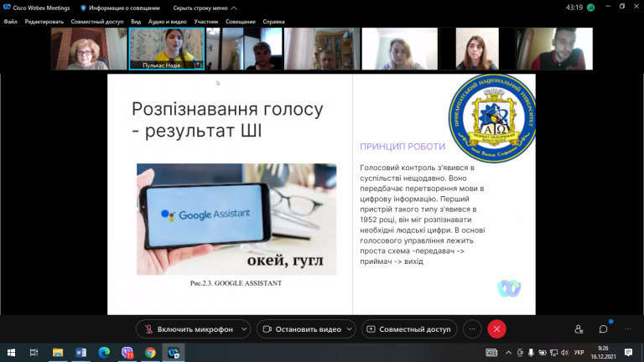Open the three-dot more options button
Image resolution: width=644 pixels, height=362 pixels.
pos(472,329)
